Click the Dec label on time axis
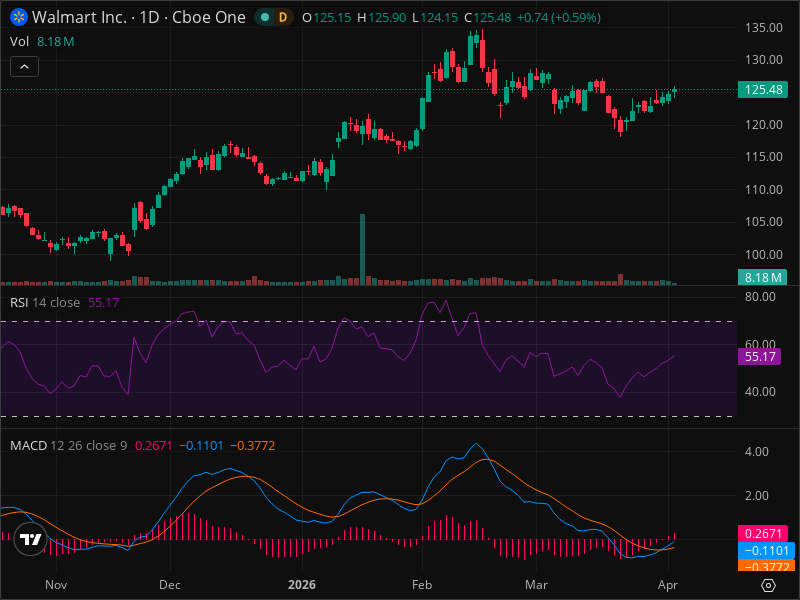This screenshot has height=600, width=800. [169, 585]
